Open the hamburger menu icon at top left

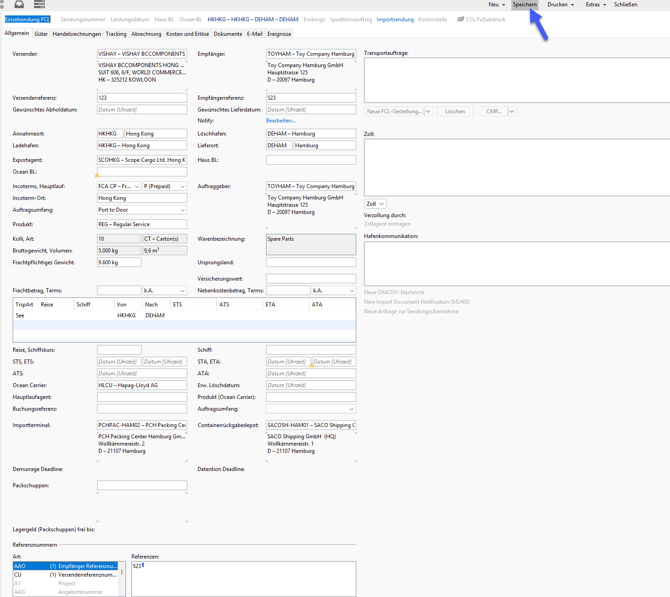click(x=39, y=5)
